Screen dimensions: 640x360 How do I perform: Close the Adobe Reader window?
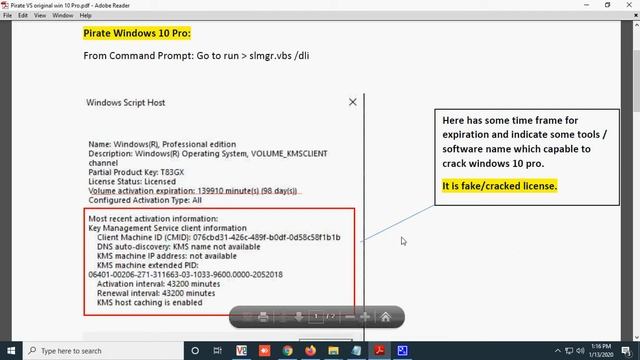pos(629,5)
